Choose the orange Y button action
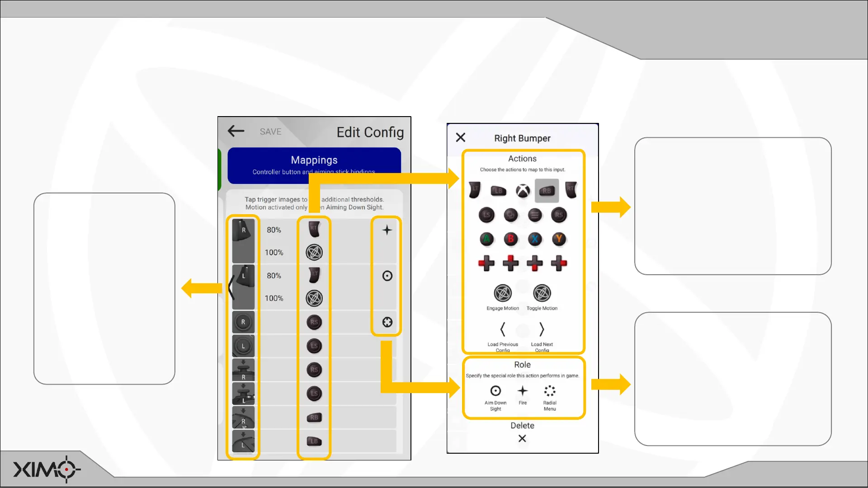The image size is (868, 488). (559, 239)
